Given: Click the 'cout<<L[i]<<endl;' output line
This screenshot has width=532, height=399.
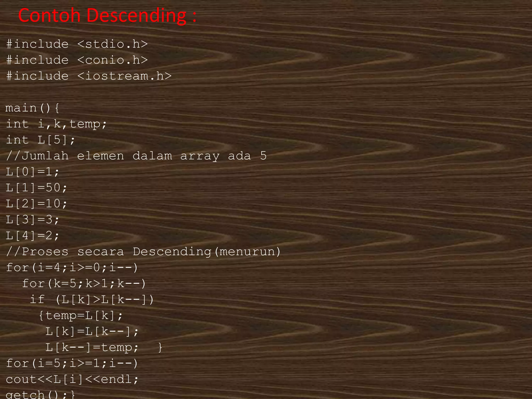Looking at the screenshot, I should (x=72, y=379).
